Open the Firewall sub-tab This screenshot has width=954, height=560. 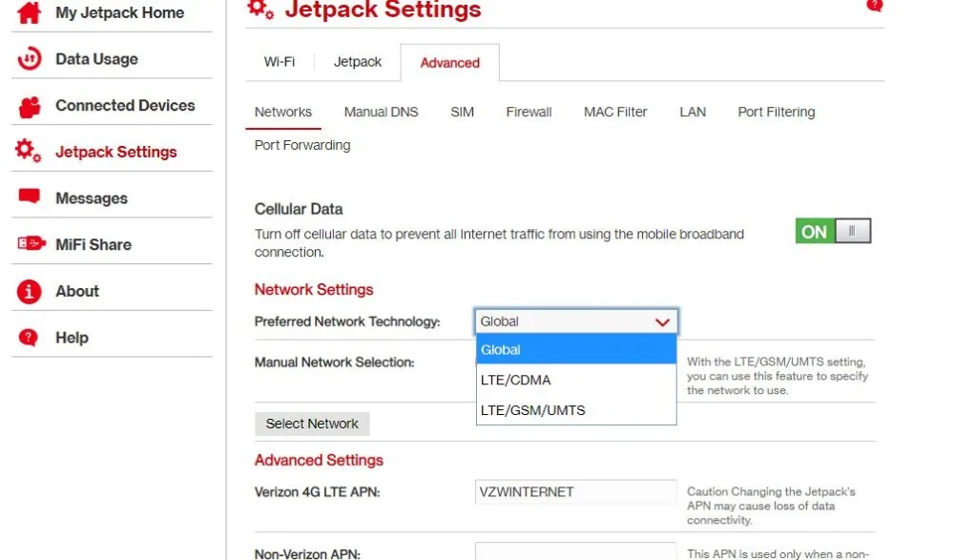coord(529,112)
